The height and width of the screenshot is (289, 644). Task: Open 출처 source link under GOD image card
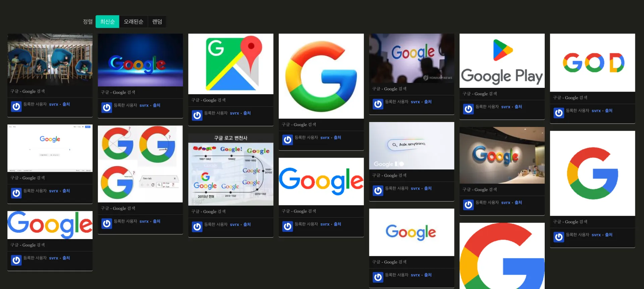point(609,111)
